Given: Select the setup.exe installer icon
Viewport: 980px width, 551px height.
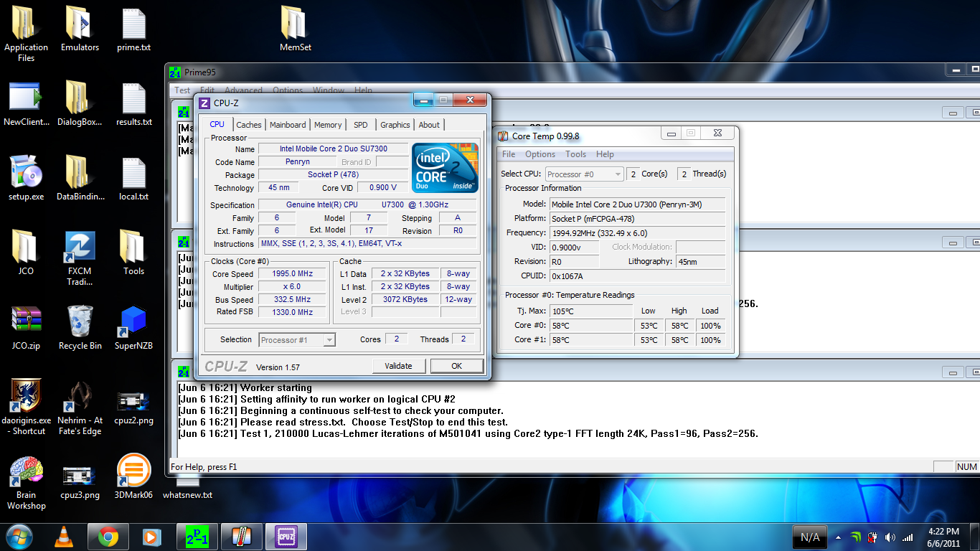Looking at the screenshot, I should [27, 178].
